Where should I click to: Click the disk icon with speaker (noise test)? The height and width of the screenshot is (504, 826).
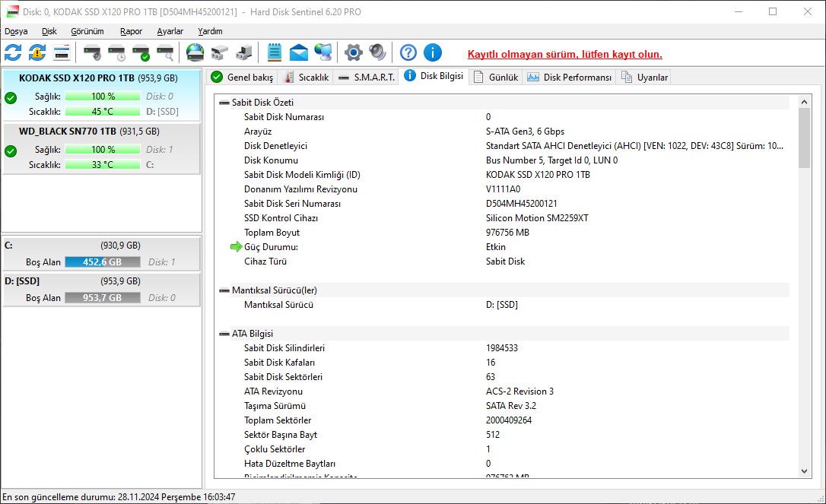[x=92, y=52]
